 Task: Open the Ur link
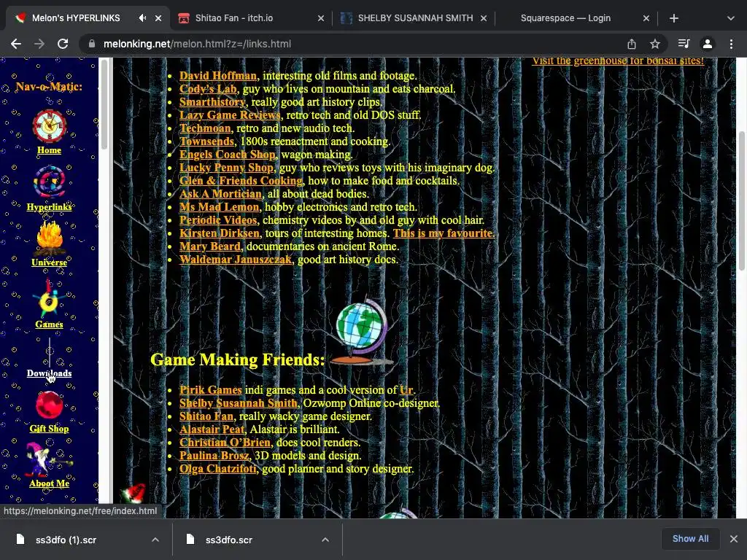click(x=406, y=390)
